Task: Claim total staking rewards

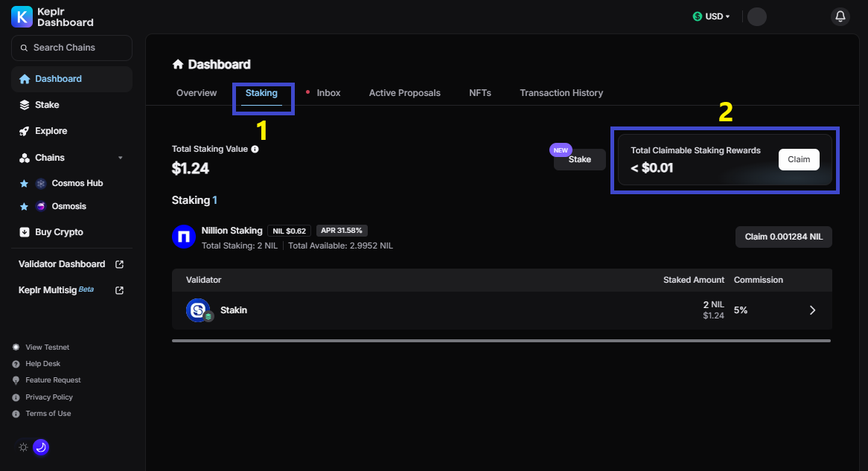Action: coord(799,159)
